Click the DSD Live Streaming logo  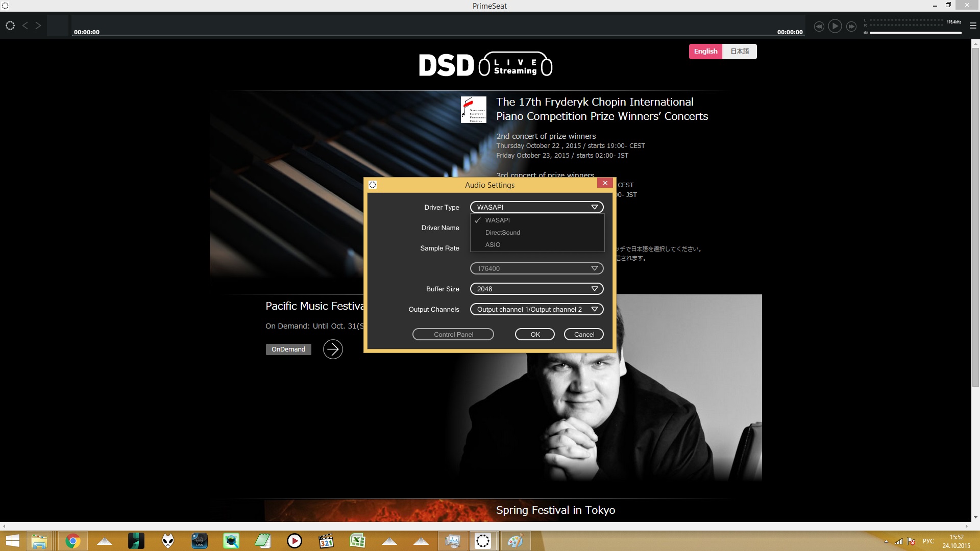pos(485,65)
